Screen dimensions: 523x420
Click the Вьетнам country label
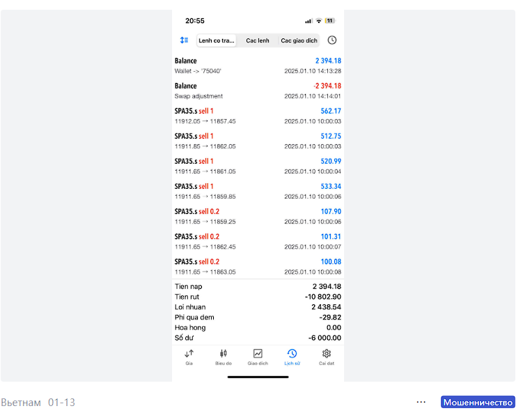[21, 403]
